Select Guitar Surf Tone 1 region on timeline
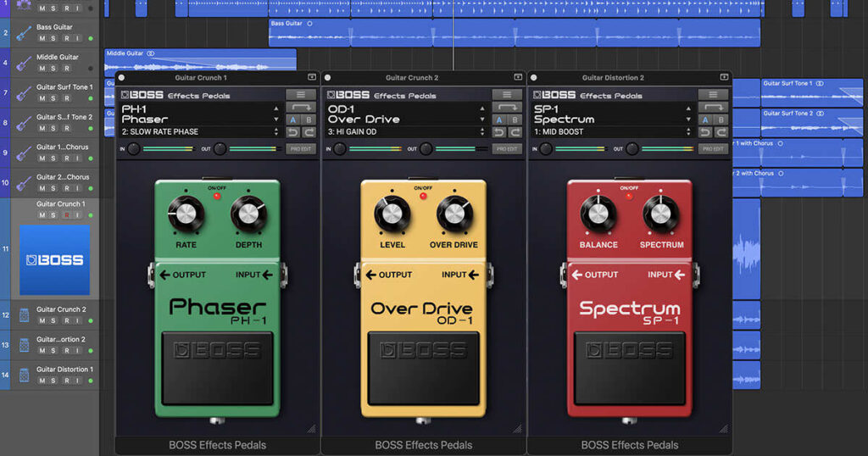868x456 pixels. pyautogui.click(x=812, y=92)
